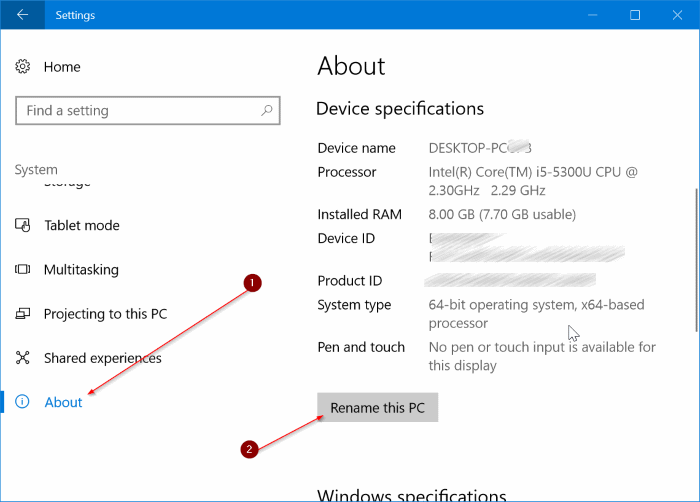
Task: Select About in the sidebar
Action: coord(63,402)
